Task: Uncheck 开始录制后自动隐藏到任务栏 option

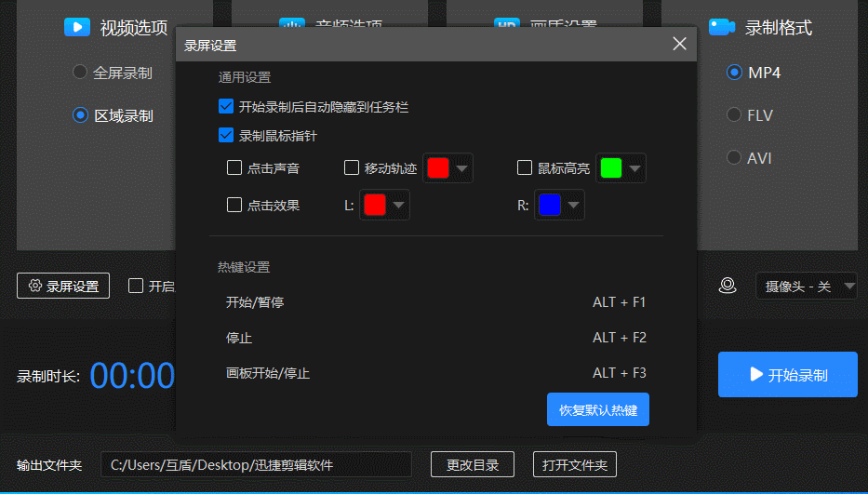Action: [x=226, y=107]
